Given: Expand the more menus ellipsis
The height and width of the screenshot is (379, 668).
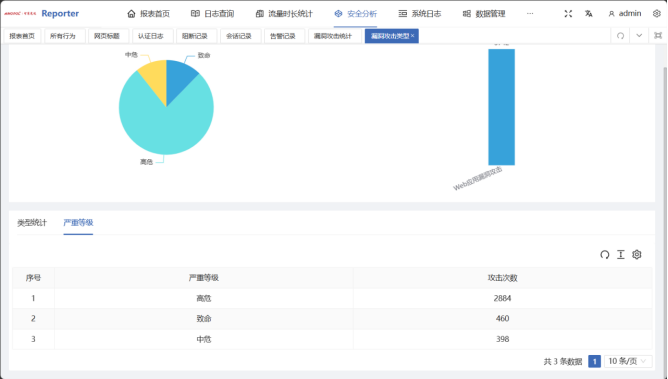Looking at the screenshot, I should click(530, 14).
